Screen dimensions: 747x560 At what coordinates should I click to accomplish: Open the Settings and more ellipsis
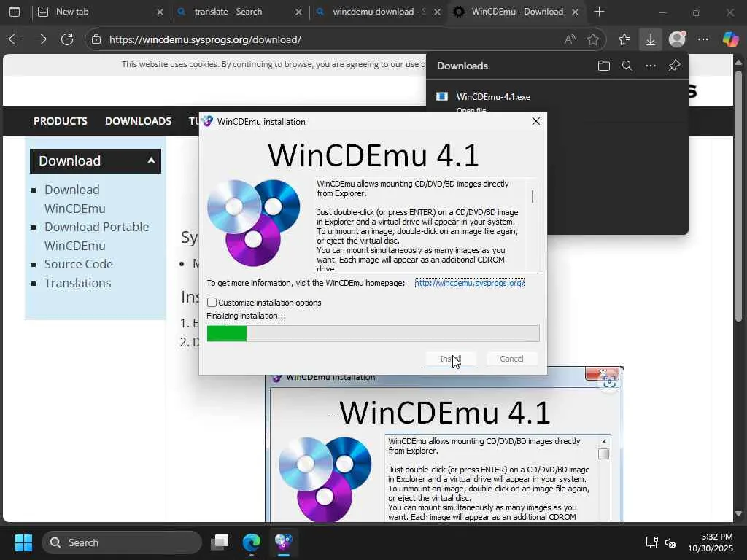click(x=703, y=39)
